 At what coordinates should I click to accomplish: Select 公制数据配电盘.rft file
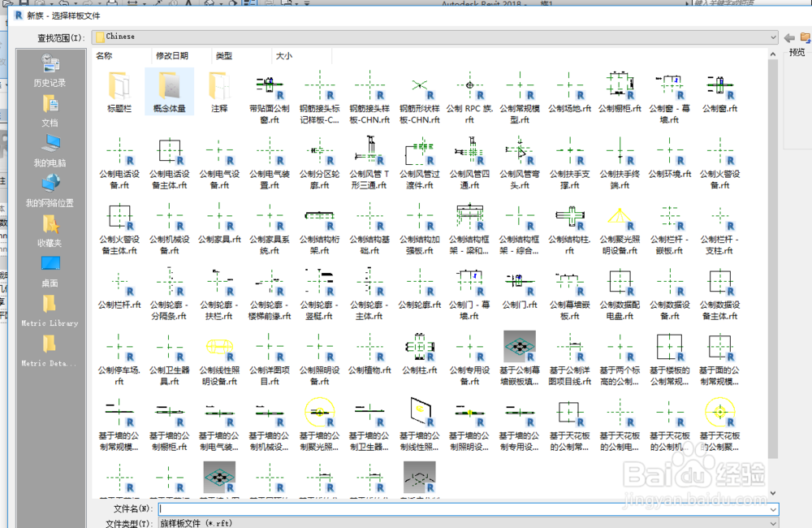[x=620, y=293]
